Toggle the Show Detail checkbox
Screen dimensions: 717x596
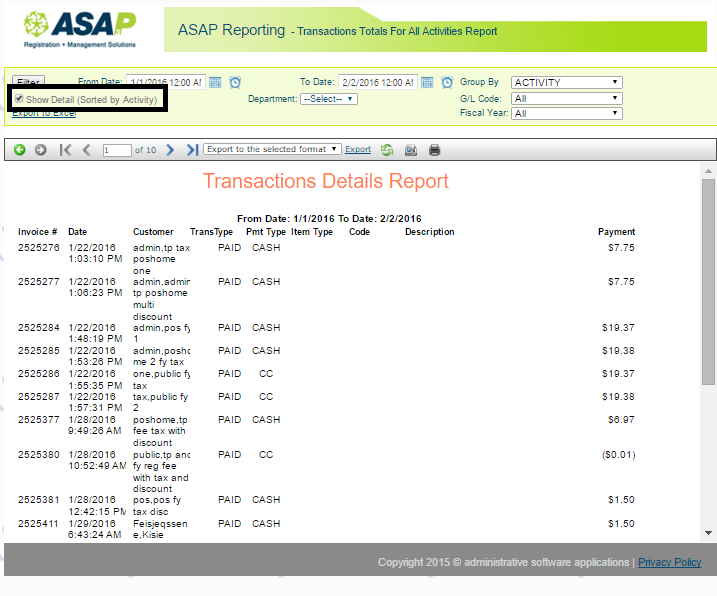[19, 99]
